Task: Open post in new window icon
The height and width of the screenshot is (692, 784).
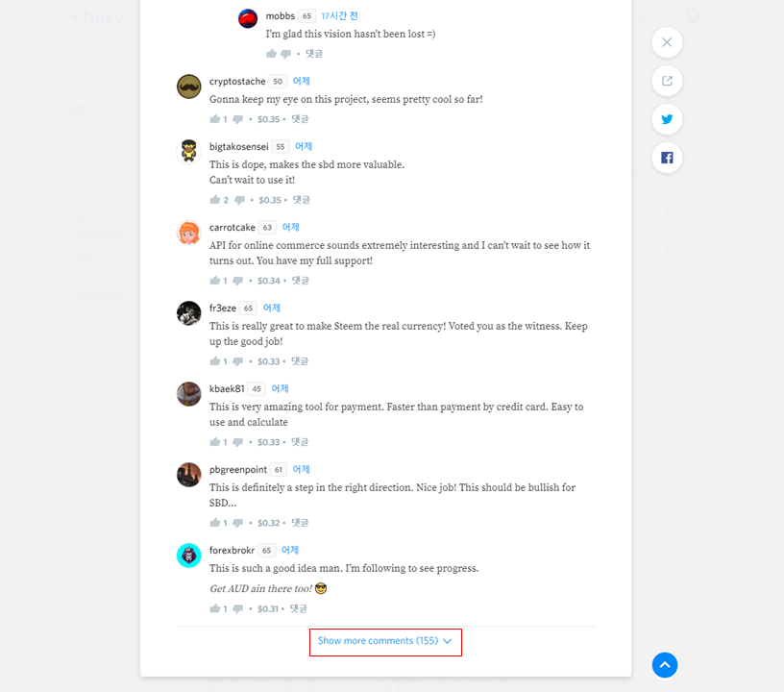Action: (667, 81)
